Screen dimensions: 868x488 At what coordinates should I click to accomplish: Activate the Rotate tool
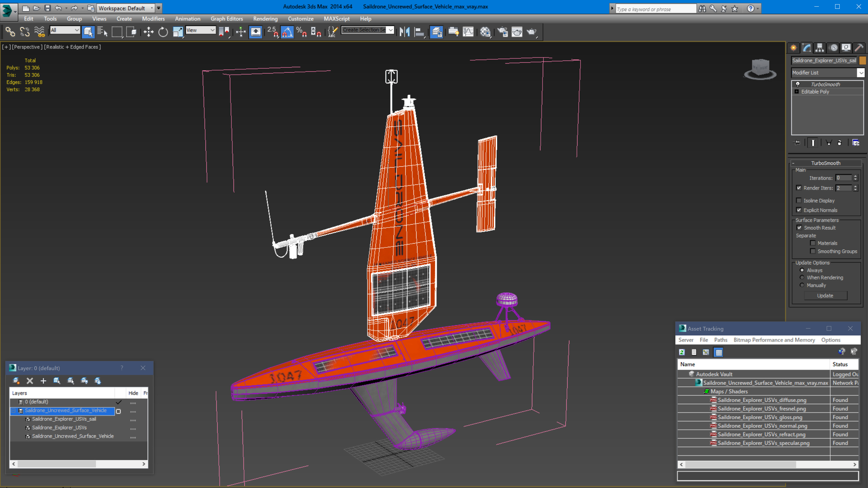point(163,32)
